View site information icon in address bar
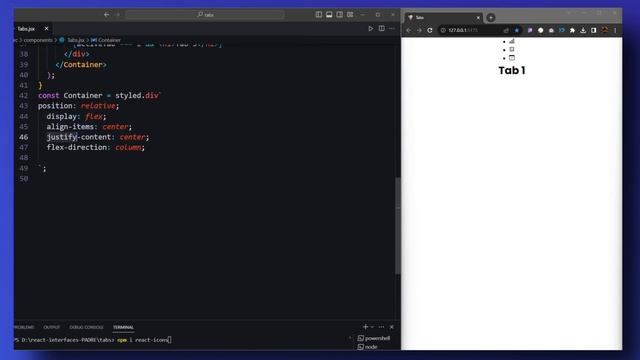Screen dimensions: 640x360 443,30
